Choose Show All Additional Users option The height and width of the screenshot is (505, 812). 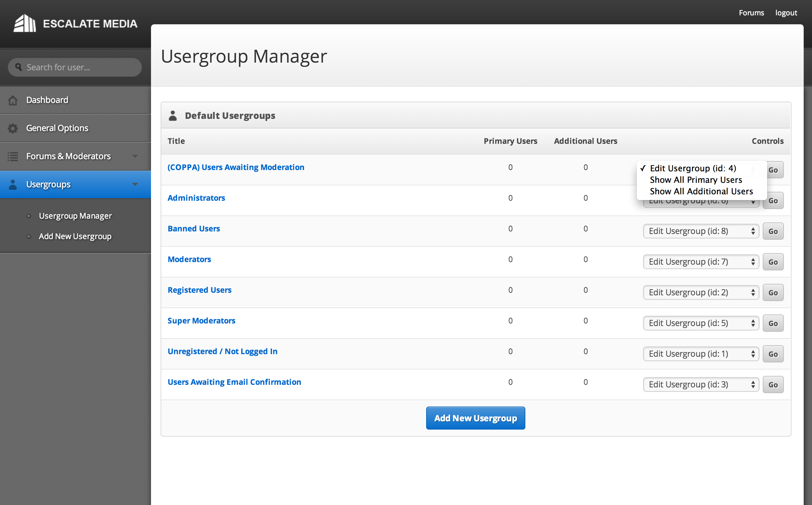click(x=701, y=191)
